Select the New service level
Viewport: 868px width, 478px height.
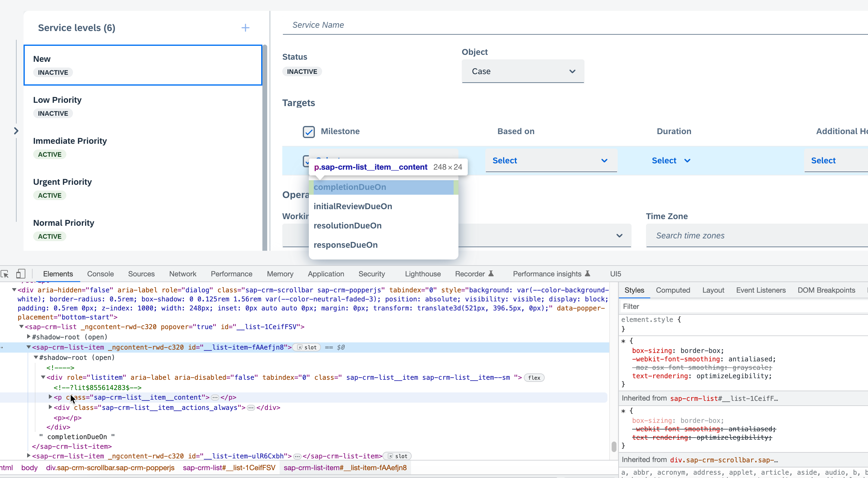[x=143, y=65]
